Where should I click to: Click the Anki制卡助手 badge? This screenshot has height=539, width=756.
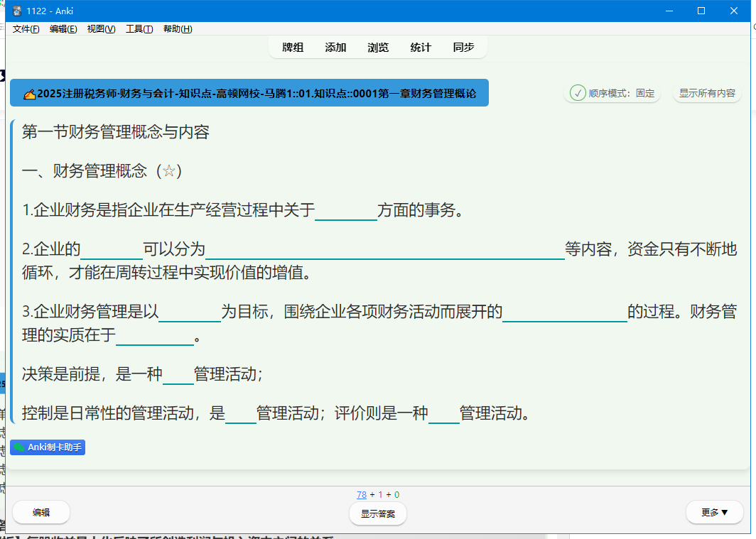(x=48, y=447)
